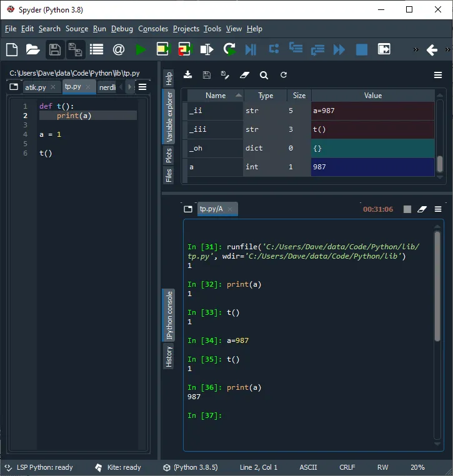Viewport: 453px width, 476px height.
Task: Sort variables by the Name column header
Action: [x=216, y=96]
